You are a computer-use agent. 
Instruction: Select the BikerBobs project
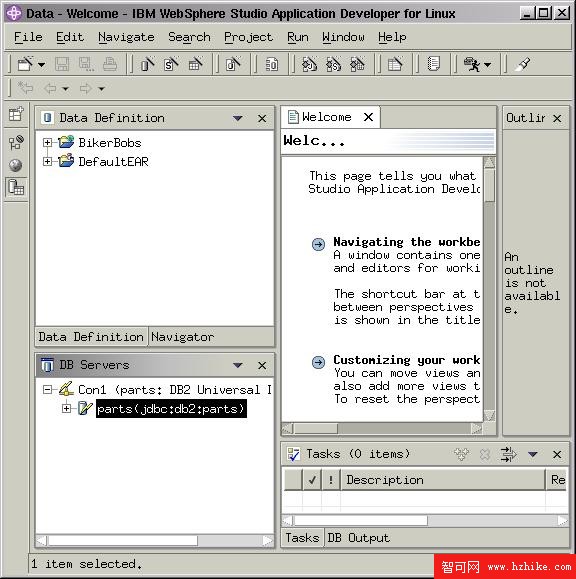coord(110,143)
